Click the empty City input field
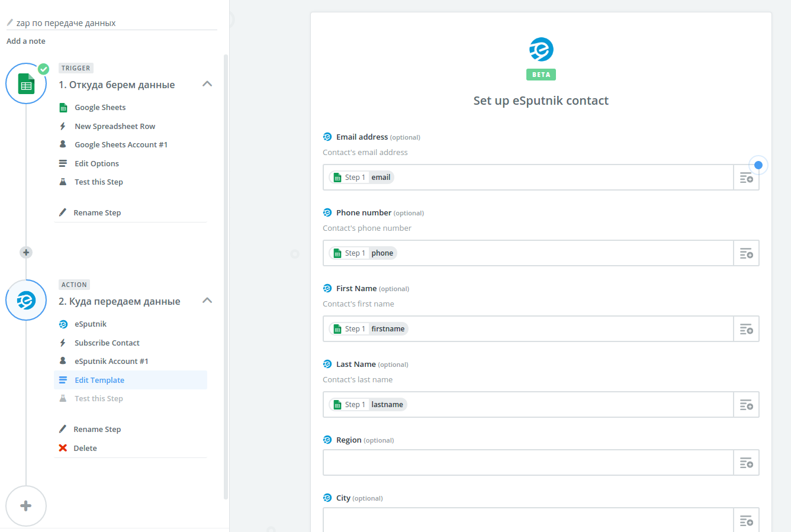 [x=528, y=520]
